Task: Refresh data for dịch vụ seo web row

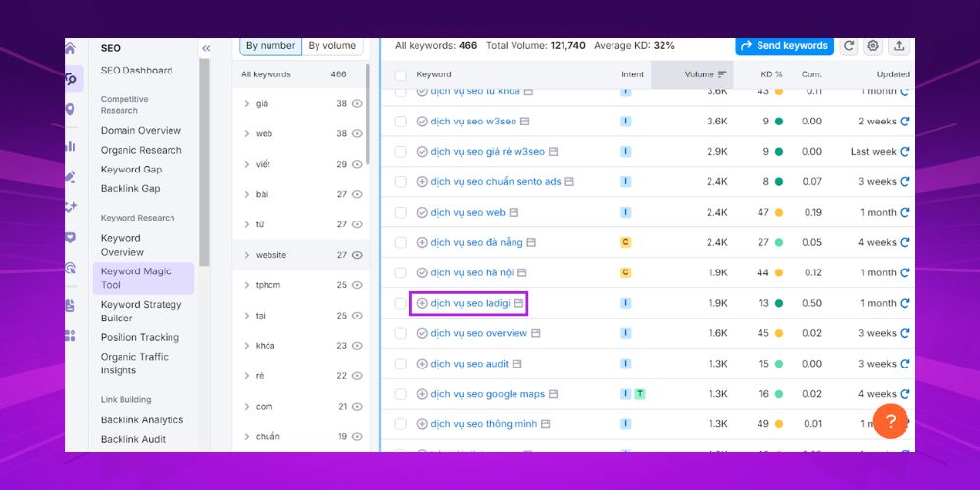Action: click(x=905, y=213)
